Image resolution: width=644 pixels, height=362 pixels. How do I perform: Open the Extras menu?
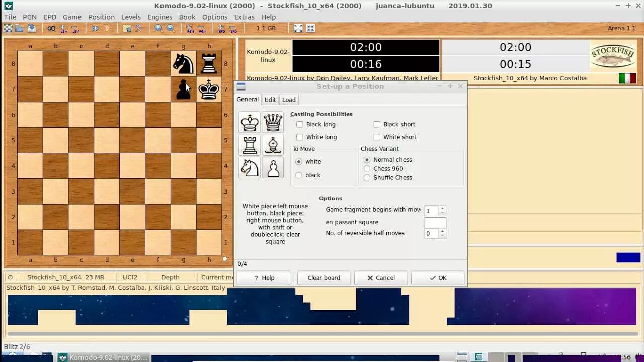click(x=244, y=17)
